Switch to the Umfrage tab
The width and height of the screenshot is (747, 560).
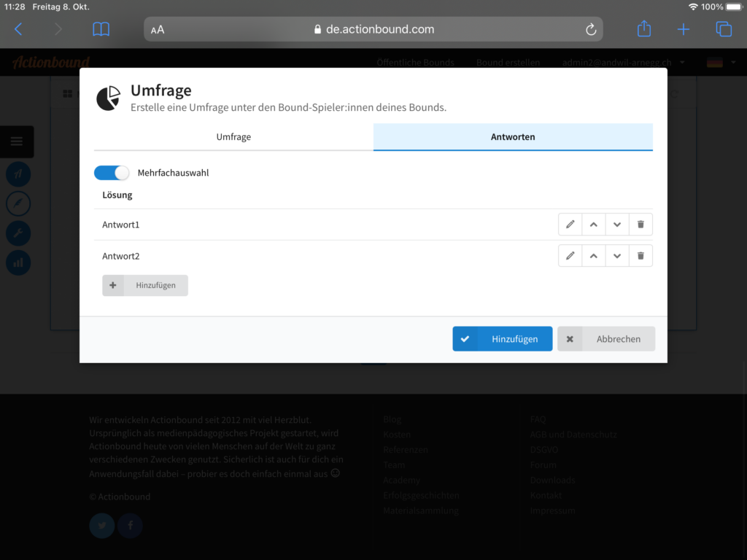coord(233,137)
